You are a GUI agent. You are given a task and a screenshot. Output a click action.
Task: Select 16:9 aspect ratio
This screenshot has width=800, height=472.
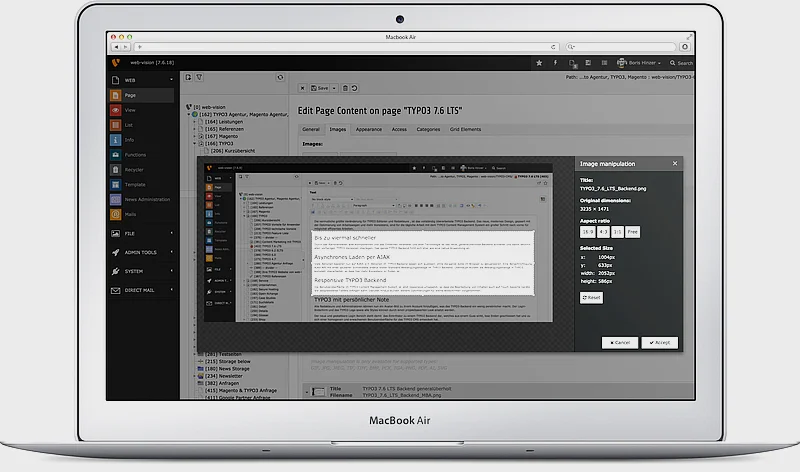point(587,232)
